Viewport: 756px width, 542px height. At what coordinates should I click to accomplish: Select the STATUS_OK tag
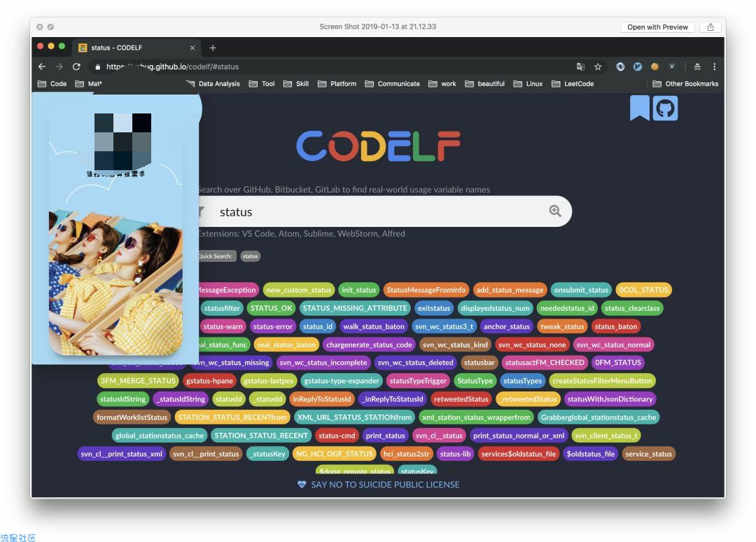coord(272,308)
